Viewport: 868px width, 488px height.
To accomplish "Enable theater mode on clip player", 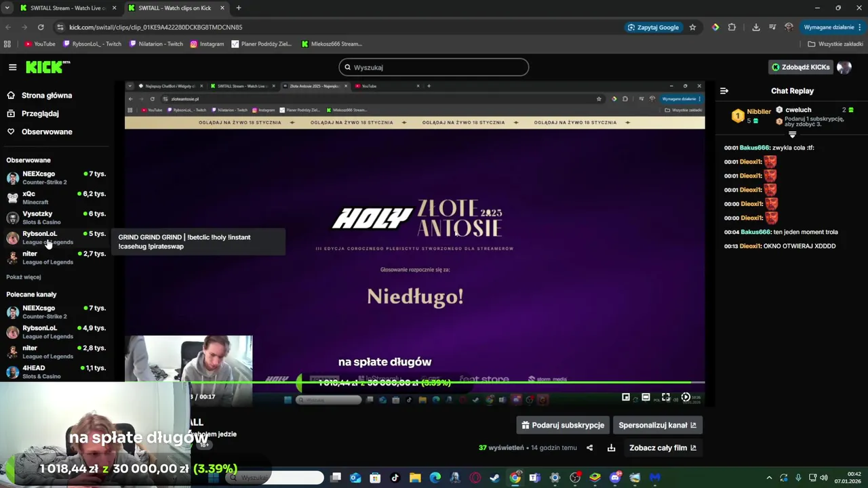I will 646,397.
